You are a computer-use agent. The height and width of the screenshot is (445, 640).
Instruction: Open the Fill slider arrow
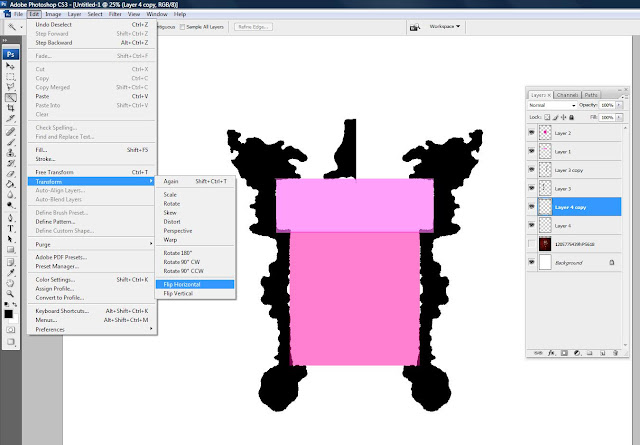coord(619,117)
